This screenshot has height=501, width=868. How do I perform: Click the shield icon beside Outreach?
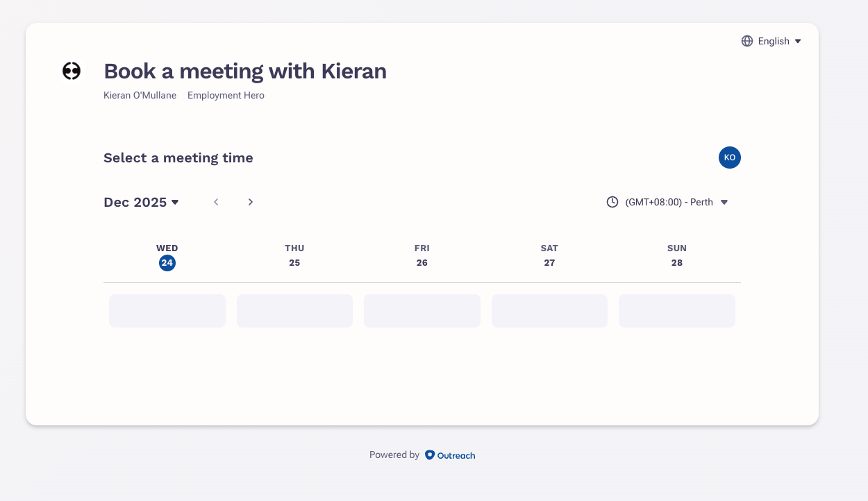(x=428, y=455)
